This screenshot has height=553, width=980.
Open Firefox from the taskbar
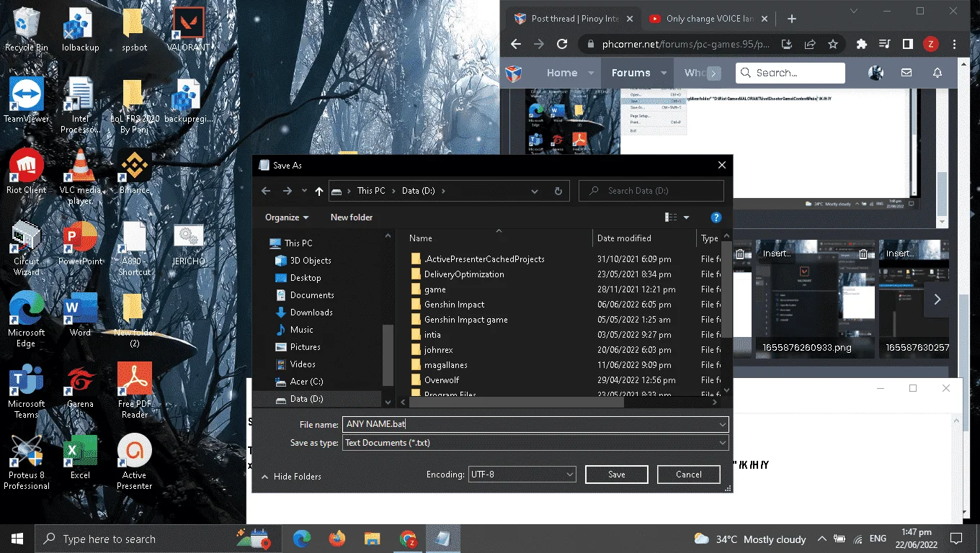[336, 539]
